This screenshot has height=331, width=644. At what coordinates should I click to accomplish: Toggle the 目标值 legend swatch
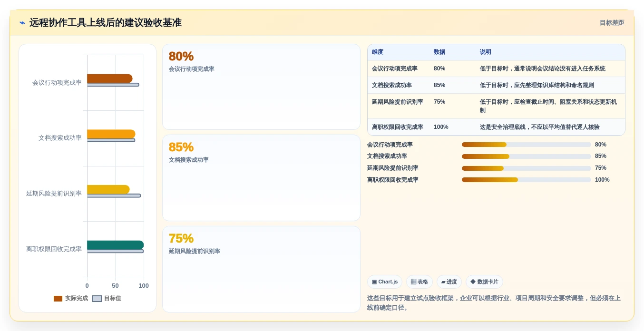click(x=97, y=299)
